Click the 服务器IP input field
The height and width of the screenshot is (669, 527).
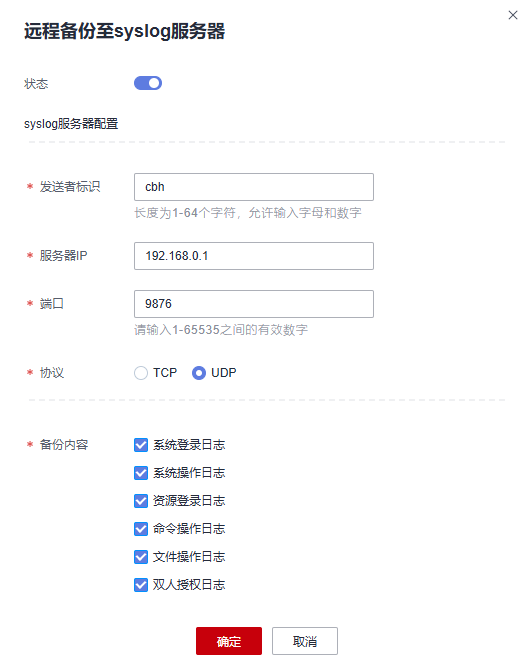coord(253,256)
